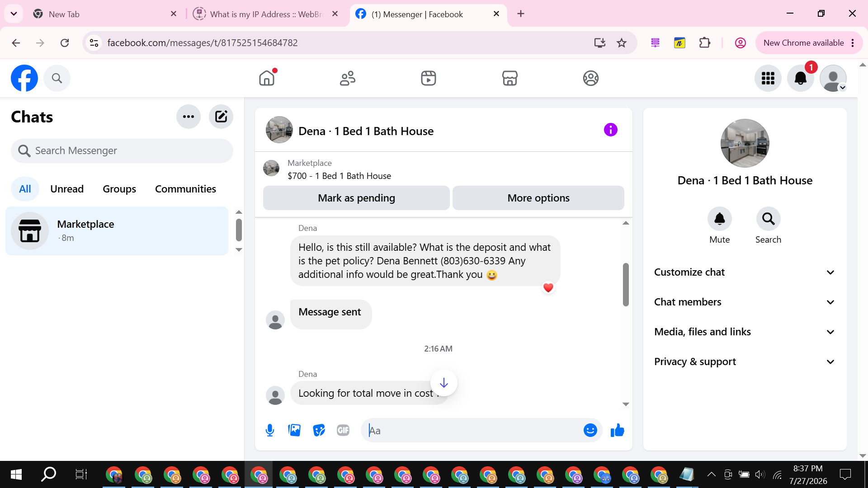Open the notifications bell
The height and width of the screenshot is (488, 868).
point(801,78)
